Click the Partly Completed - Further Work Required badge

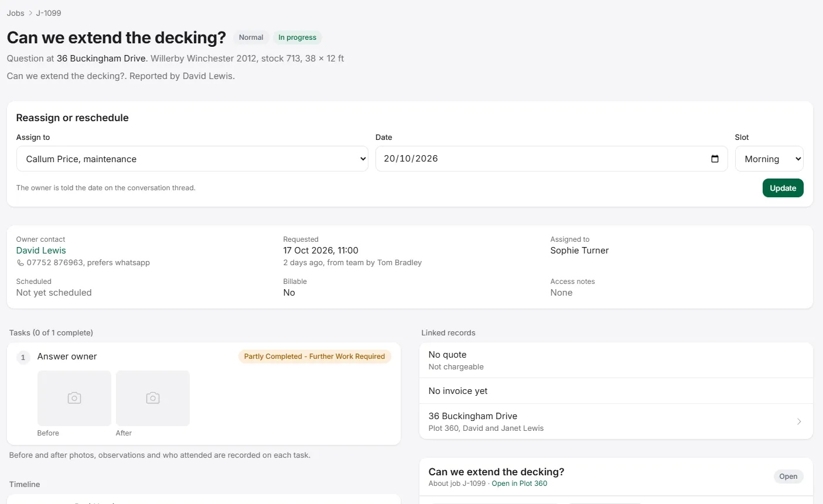click(315, 356)
